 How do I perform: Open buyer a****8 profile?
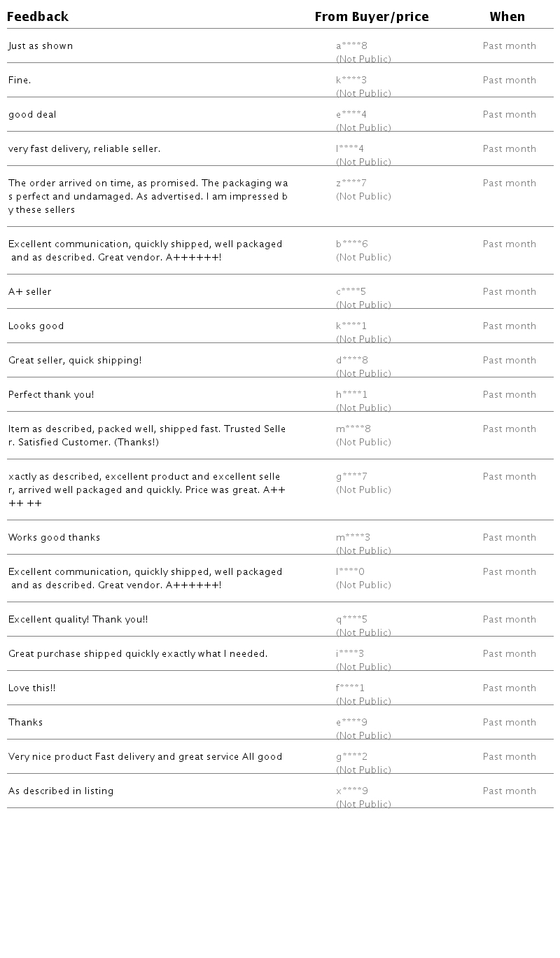coord(351,46)
